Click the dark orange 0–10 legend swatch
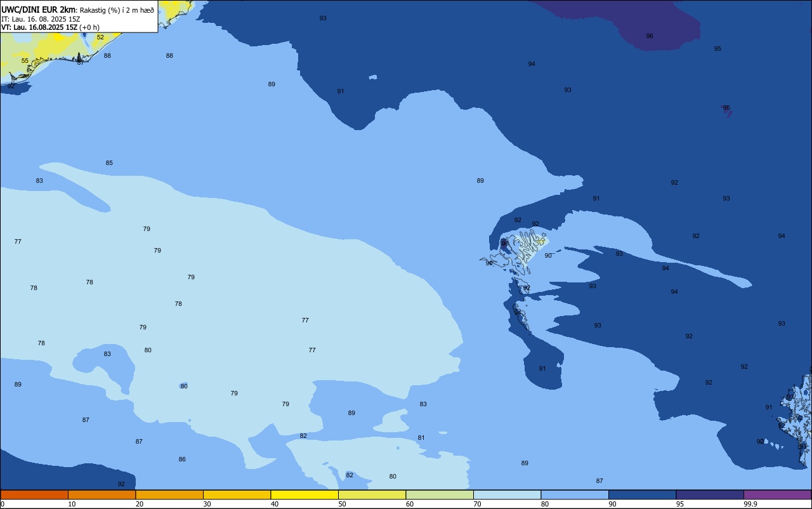 [34, 494]
